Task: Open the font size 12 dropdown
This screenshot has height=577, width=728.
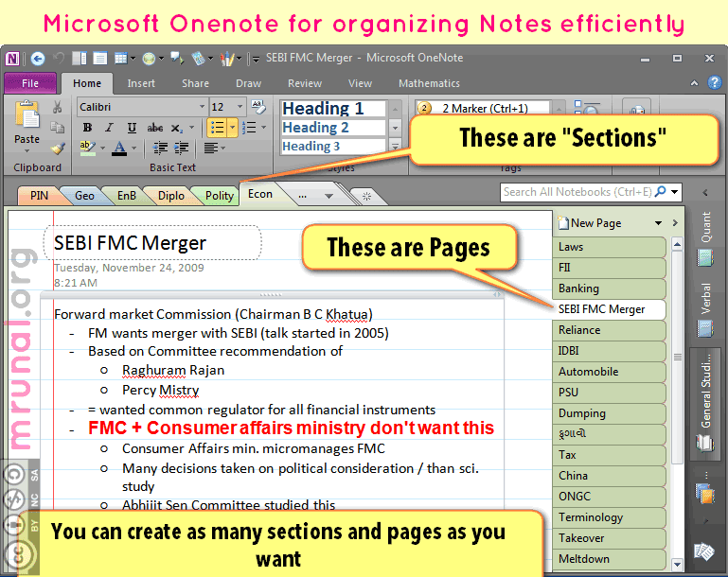Action: pos(240,107)
